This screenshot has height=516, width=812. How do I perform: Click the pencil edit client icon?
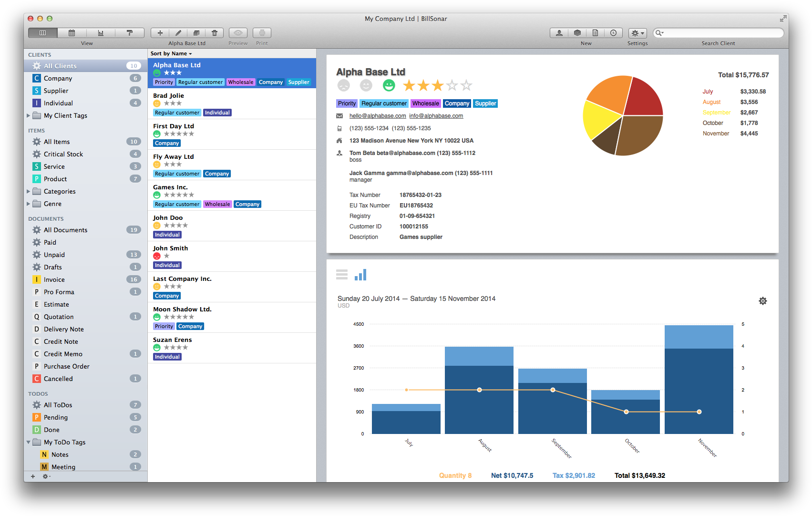click(x=178, y=33)
